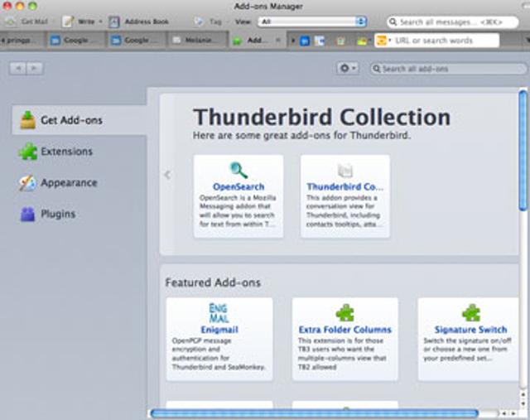Click the Tag toolbar icon
Screen dimensions: 530x420
200,22
